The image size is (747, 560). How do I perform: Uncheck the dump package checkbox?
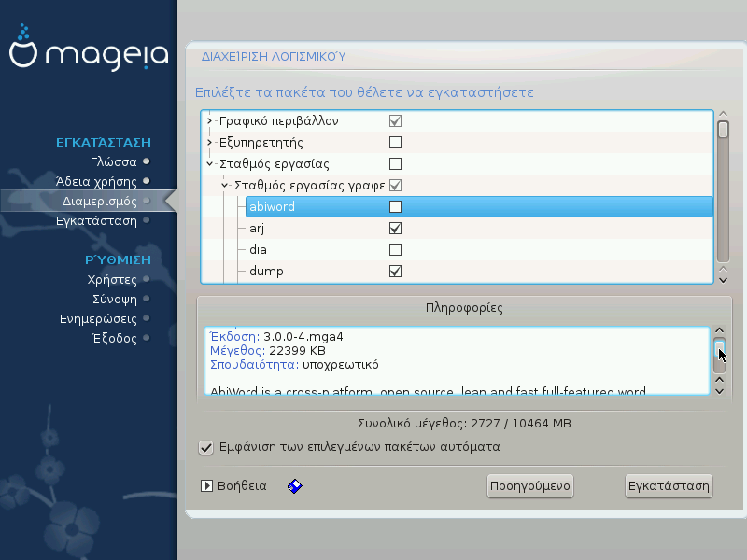click(x=395, y=271)
